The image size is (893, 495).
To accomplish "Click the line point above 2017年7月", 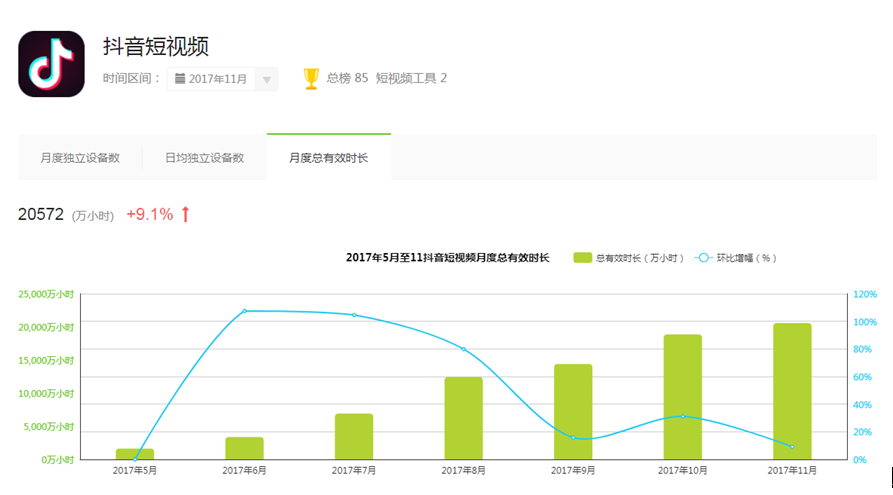I will (354, 315).
